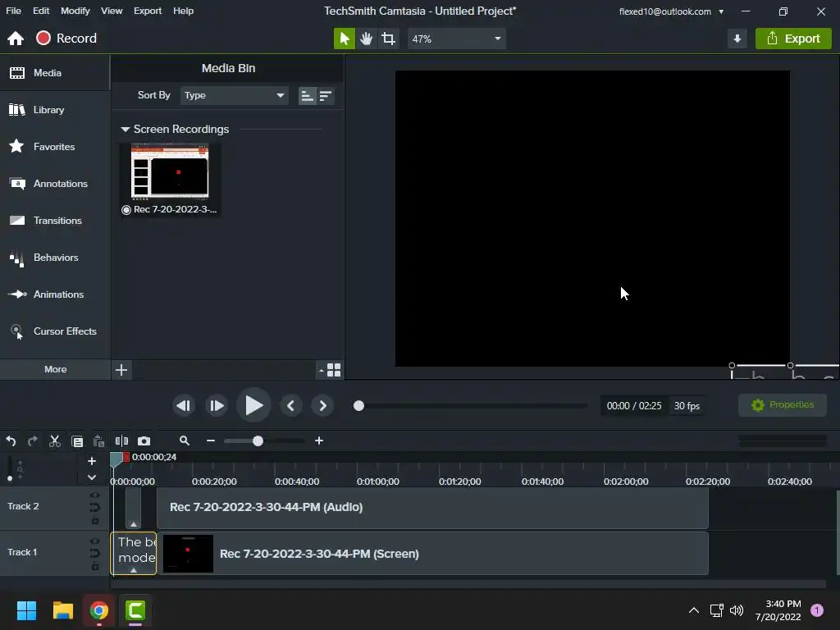Image resolution: width=840 pixels, height=630 pixels.
Task: Hide Track 1 with eye icon
Action: tap(95, 541)
